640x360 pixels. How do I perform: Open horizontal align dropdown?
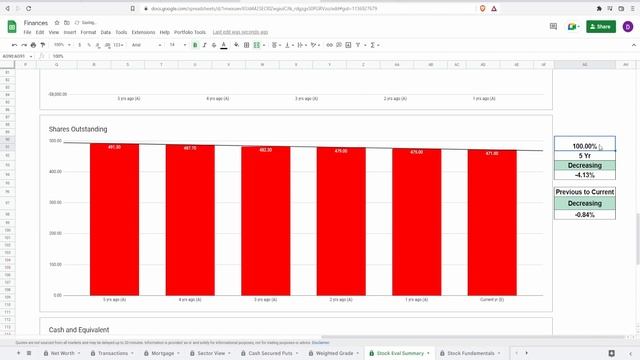pyautogui.click(x=276, y=45)
